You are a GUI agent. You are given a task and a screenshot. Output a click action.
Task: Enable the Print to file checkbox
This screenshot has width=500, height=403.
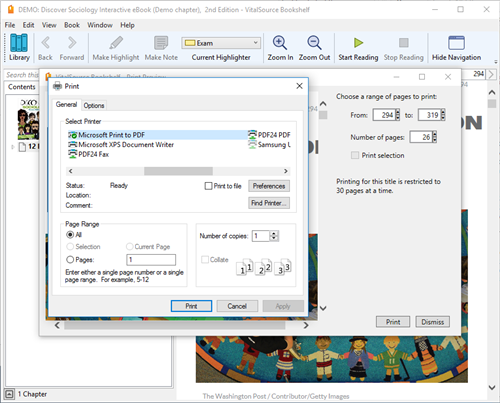click(208, 186)
